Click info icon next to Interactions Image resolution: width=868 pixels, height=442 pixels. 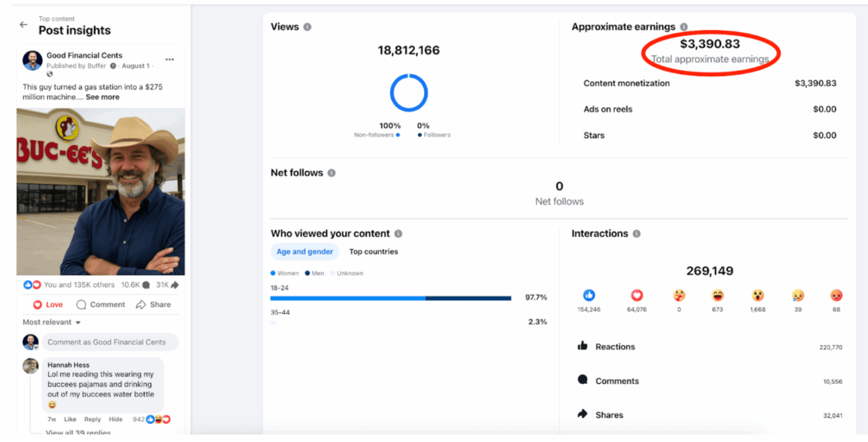pyautogui.click(x=636, y=234)
